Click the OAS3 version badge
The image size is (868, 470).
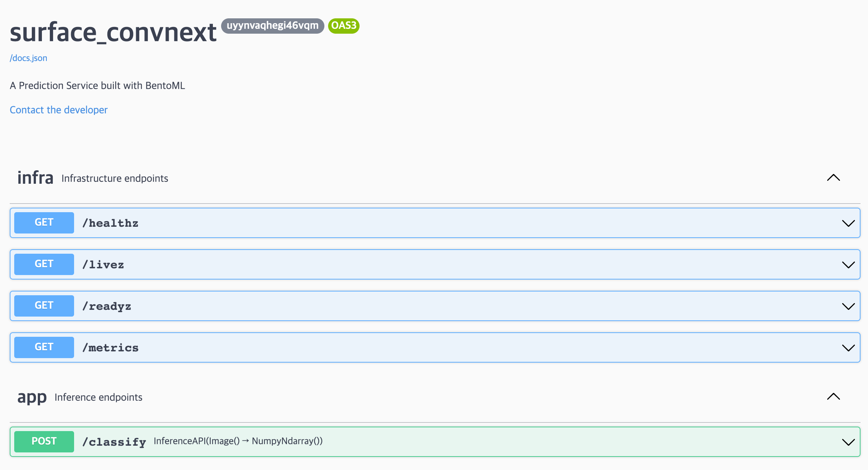(x=343, y=26)
